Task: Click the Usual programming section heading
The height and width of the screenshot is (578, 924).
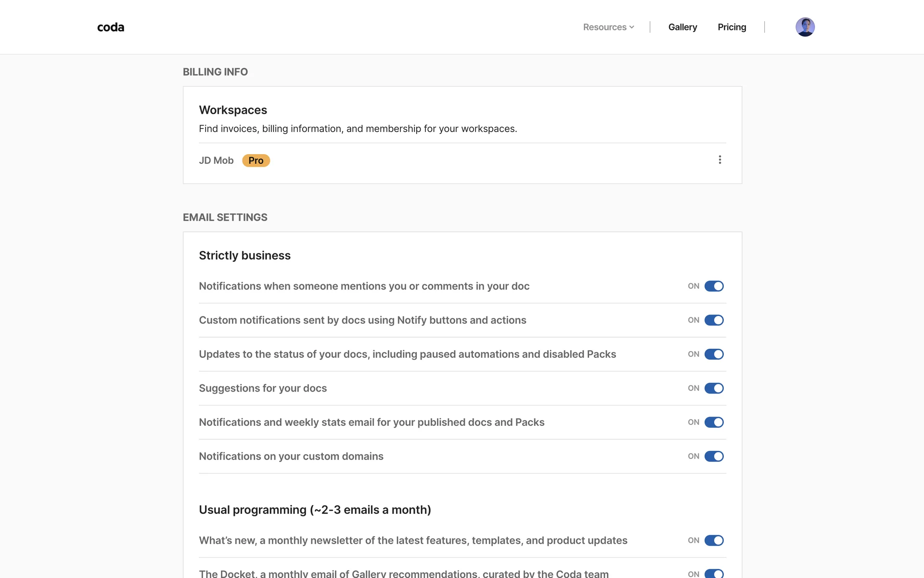Action: 315,510
